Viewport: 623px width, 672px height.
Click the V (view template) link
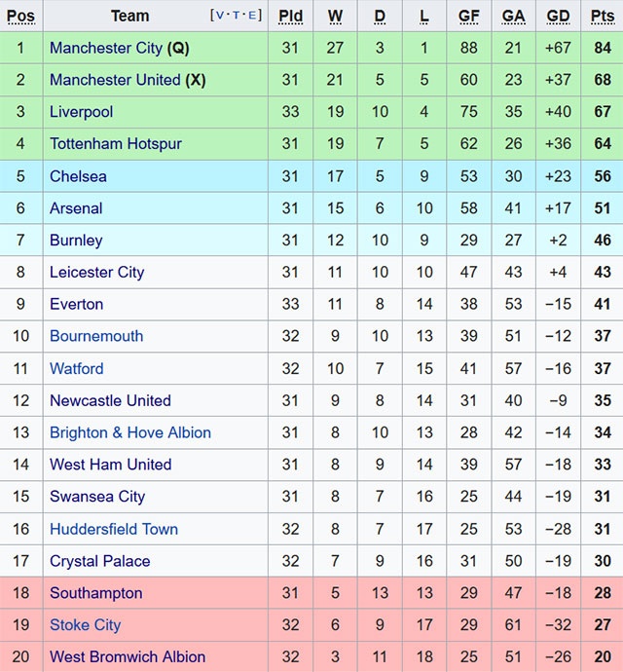tap(220, 16)
